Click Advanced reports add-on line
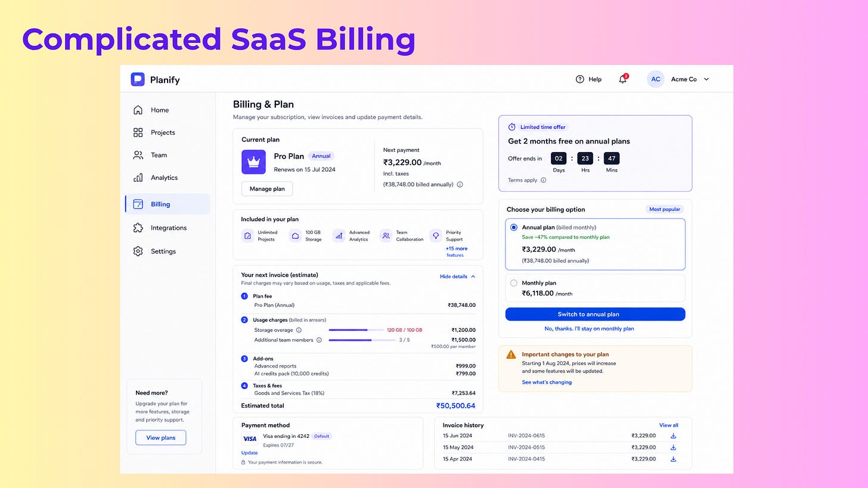868x488 pixels. coord(364,366)
